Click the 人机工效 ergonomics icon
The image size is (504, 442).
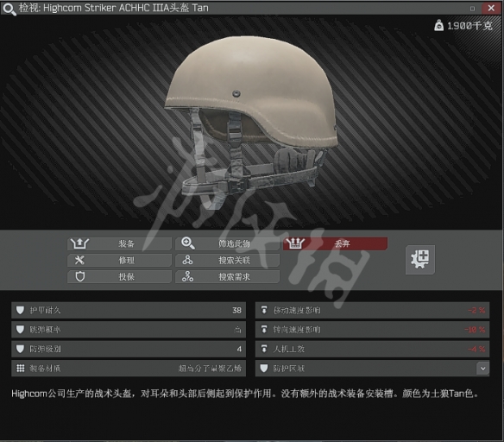tap(264, 349)
